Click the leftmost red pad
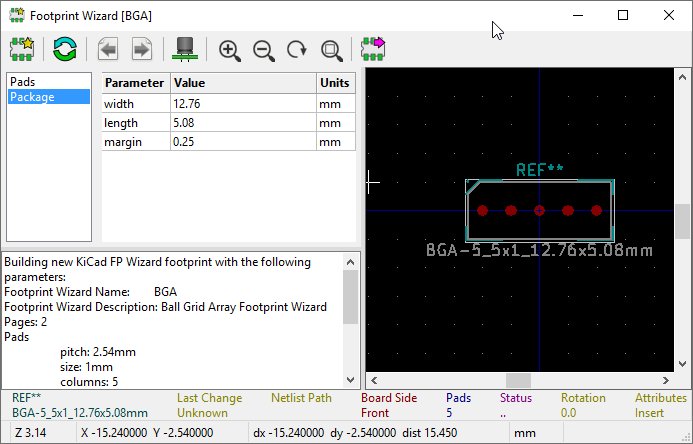This screenshot has width=693, height=444. pos(483,211)
